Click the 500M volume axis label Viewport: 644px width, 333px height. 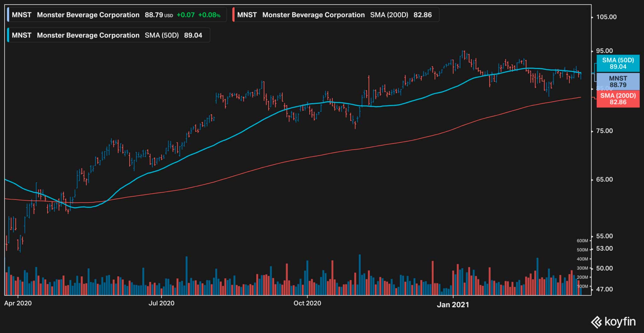tap(582, 250)
